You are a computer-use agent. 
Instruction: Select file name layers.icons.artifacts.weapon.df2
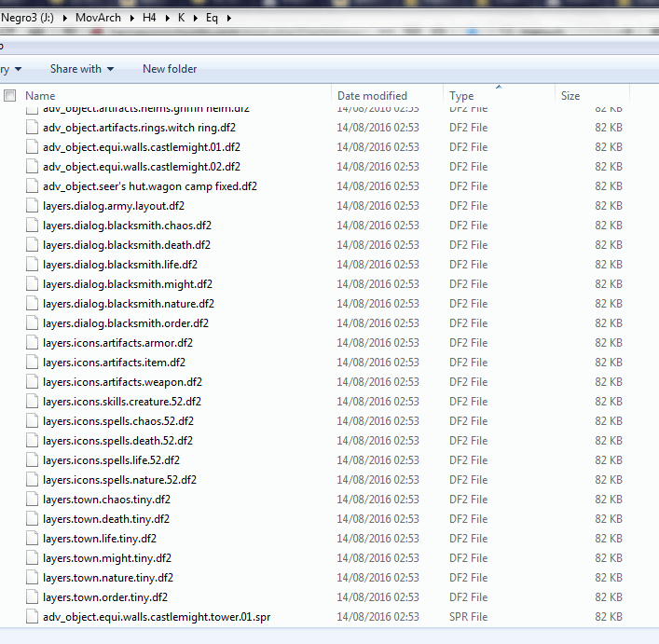point(122,382)
